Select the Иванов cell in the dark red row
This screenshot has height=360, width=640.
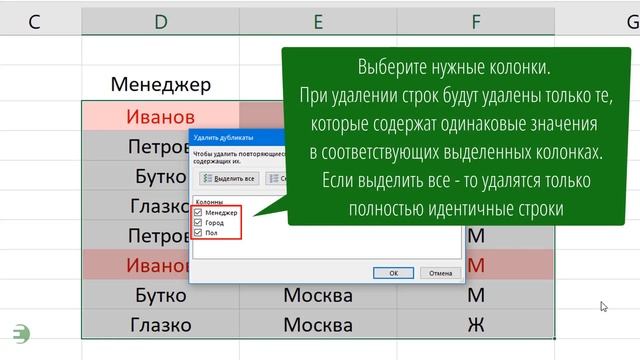(136, 265)
